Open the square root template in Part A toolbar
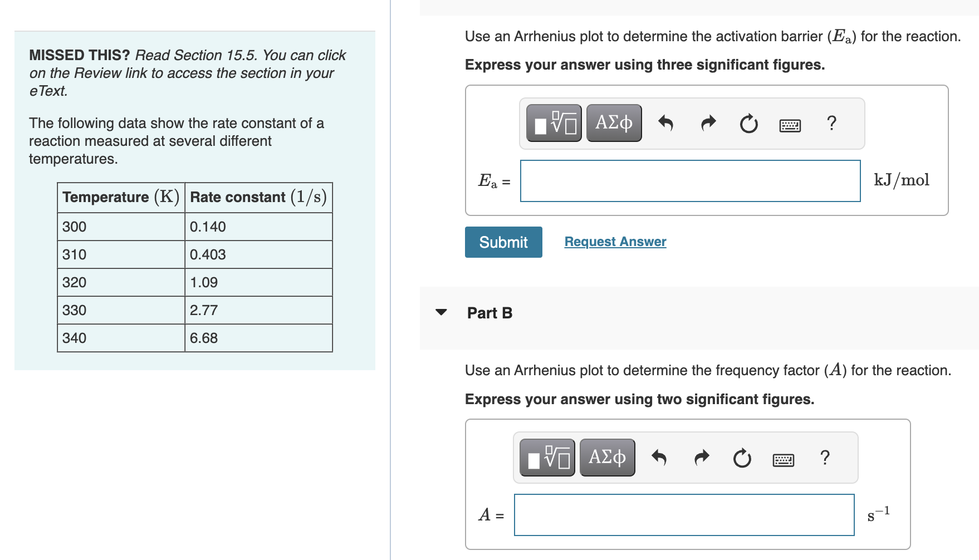 point(553,122)
